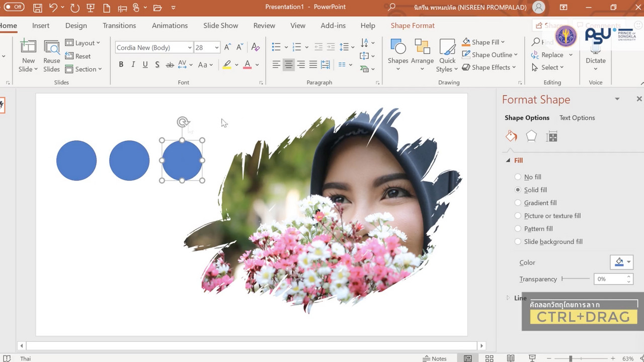
Task: Switch to Slide Sorter view
Action: click(489, 358)
